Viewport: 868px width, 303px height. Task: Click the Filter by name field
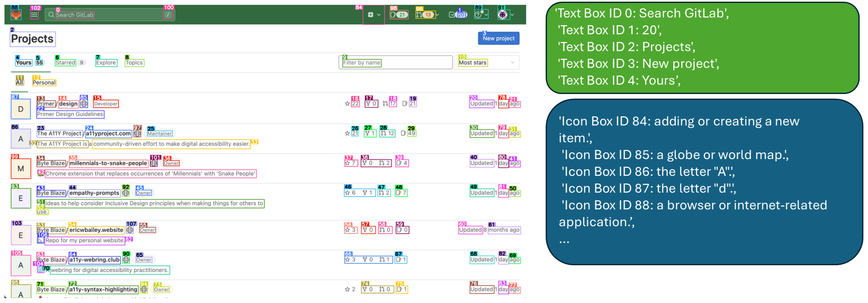[395, 63]
